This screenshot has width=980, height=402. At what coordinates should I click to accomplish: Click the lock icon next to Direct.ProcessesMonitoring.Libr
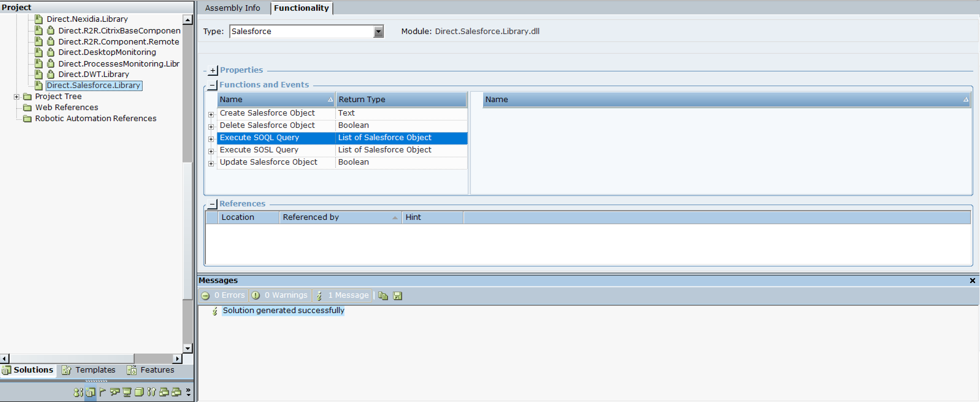click(x=50, y=63)
